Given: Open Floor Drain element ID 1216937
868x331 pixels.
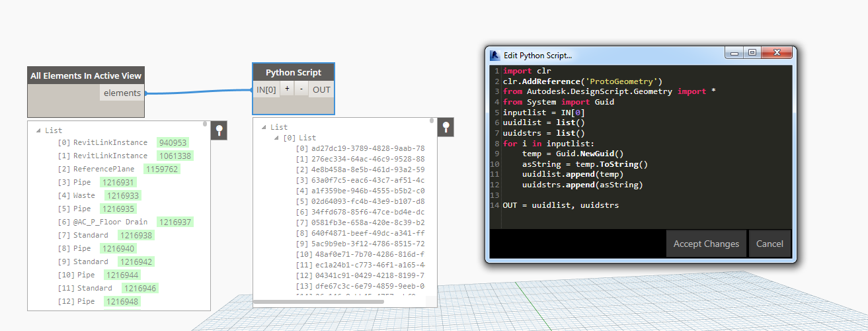Looking at the screenshot, I should (x=175, y=222).
